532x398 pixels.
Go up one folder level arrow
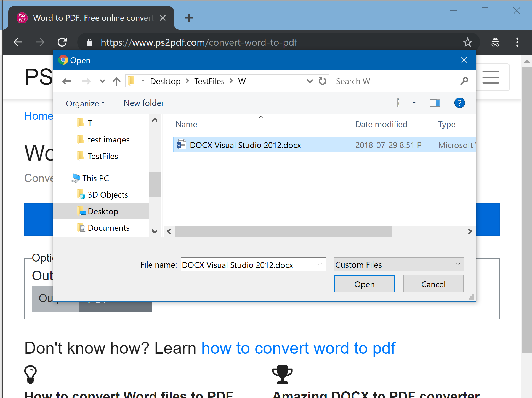tap(117, 81)
